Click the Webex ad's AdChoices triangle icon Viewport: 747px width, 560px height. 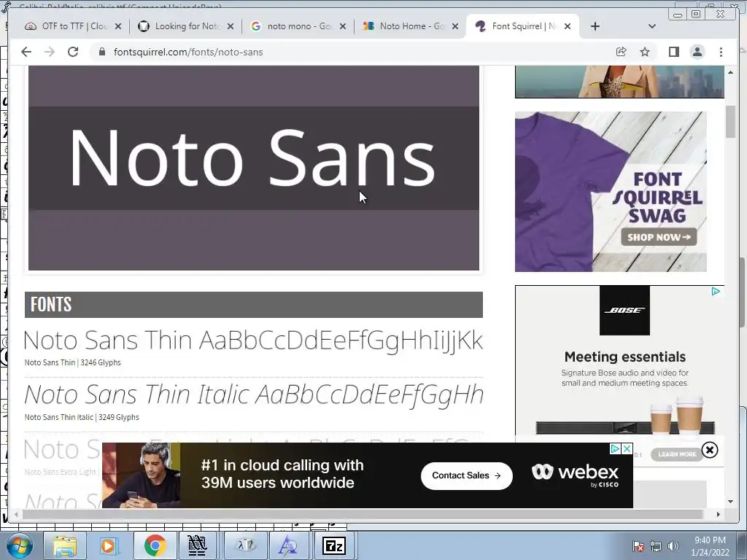(615, 448)
